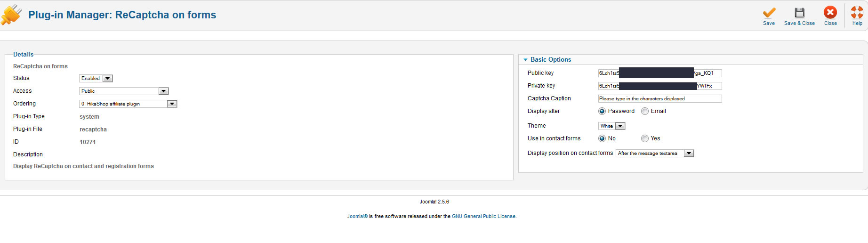Open Help with the lifebuoy icon
Viewport: 868px width, 243px height.
(x=857, y=13)
